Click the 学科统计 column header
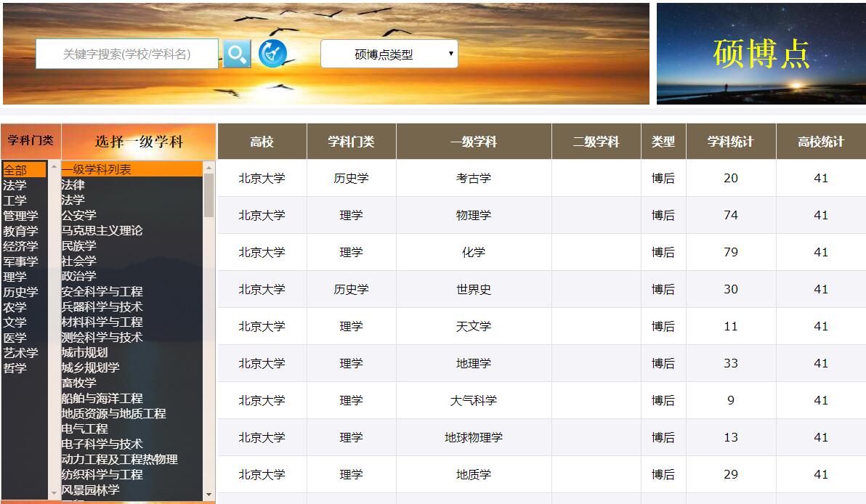This screenshot has height=504, width=866. coord(730,142)
